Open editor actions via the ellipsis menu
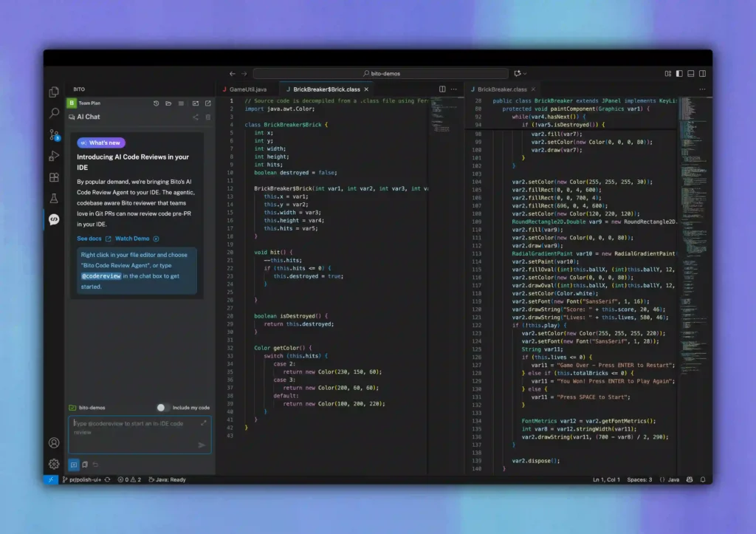 point(454,89)
